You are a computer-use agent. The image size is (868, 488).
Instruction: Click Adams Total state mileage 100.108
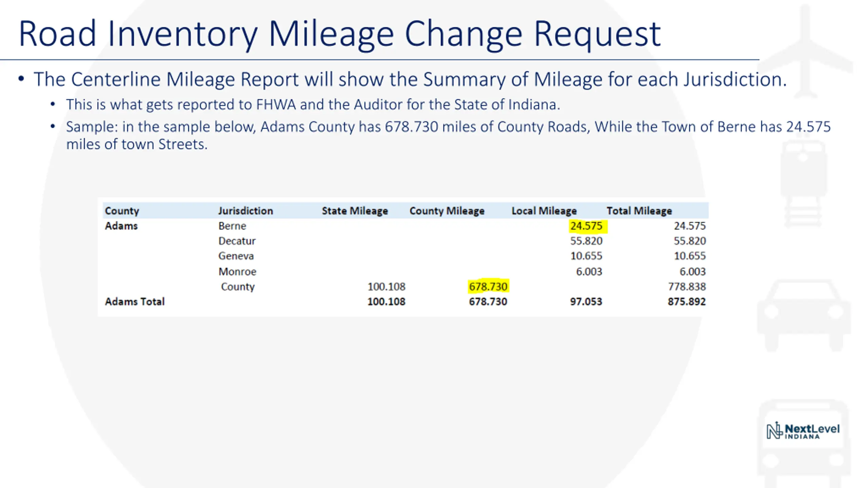387,302
